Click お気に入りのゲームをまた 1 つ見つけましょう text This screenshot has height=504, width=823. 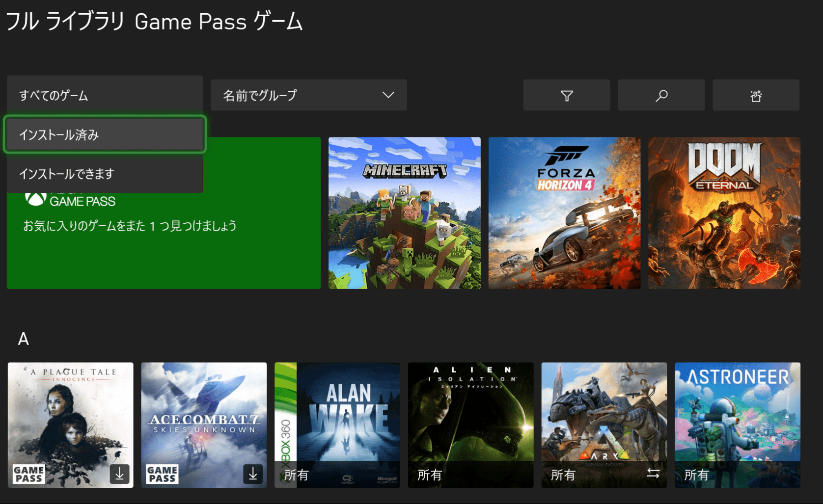click(x=130, y=226)
